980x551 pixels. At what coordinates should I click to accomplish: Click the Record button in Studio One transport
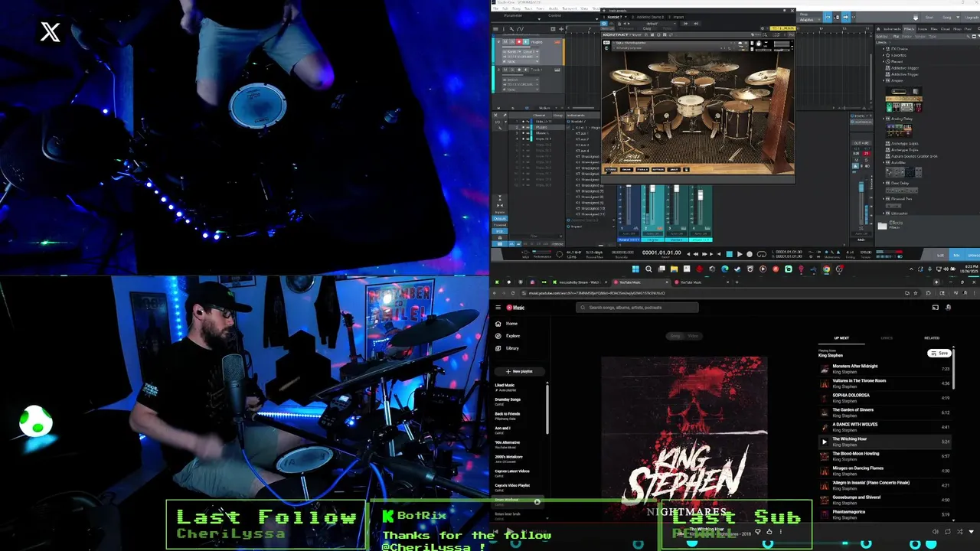750,254
